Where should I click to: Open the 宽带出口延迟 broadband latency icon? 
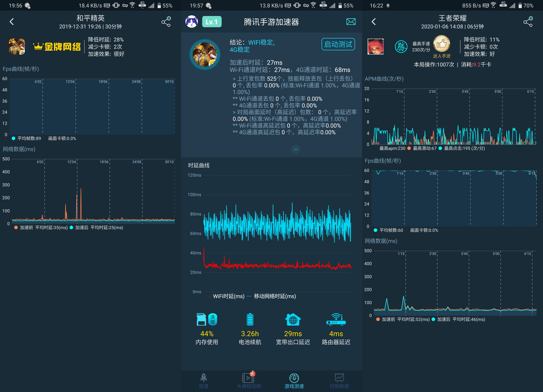(293, 319)
